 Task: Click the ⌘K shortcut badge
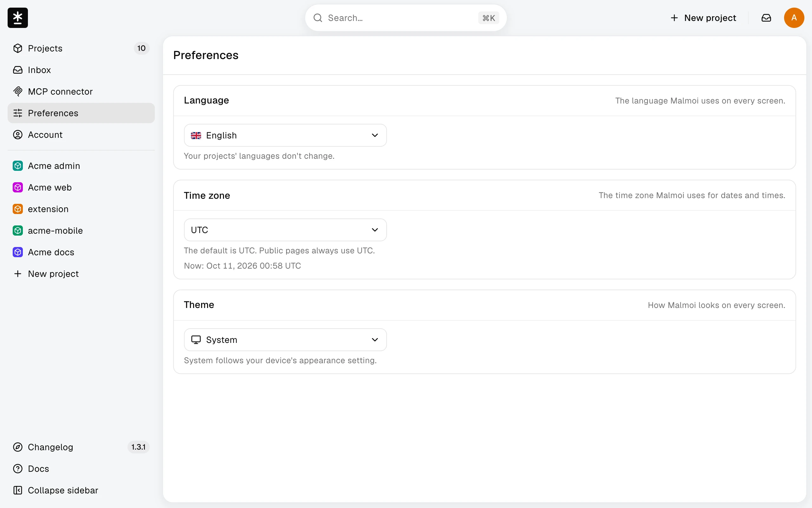click(x=488, y=18)
